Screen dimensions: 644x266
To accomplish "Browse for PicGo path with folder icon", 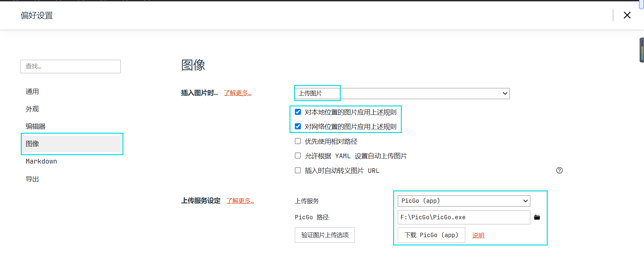I will (x=537, y=217).
